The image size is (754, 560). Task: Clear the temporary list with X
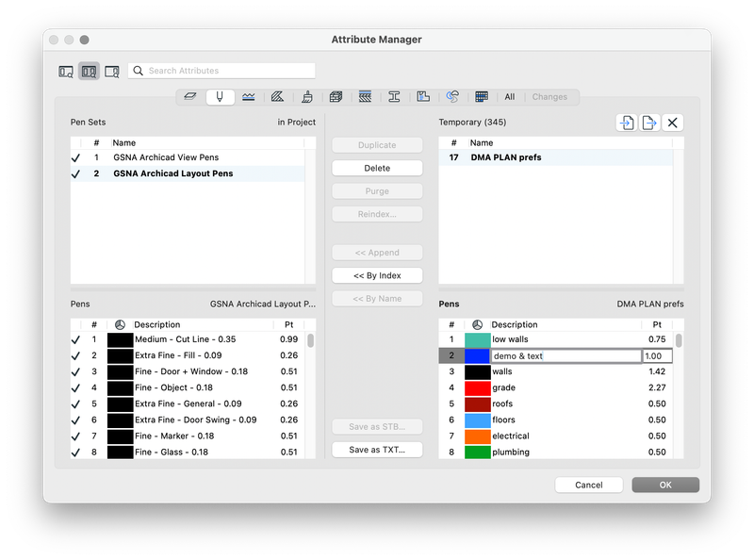672,123
